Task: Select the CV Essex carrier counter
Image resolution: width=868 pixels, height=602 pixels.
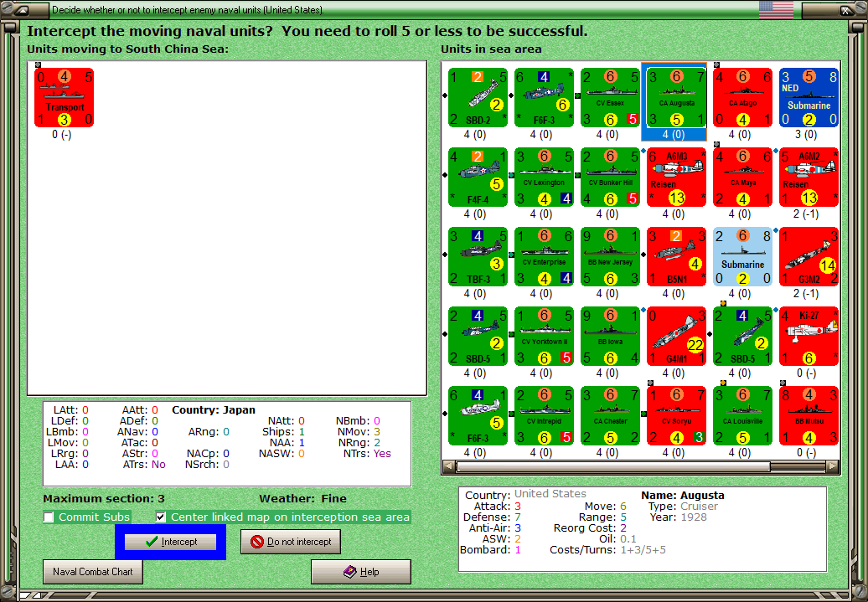Action: 611,97
